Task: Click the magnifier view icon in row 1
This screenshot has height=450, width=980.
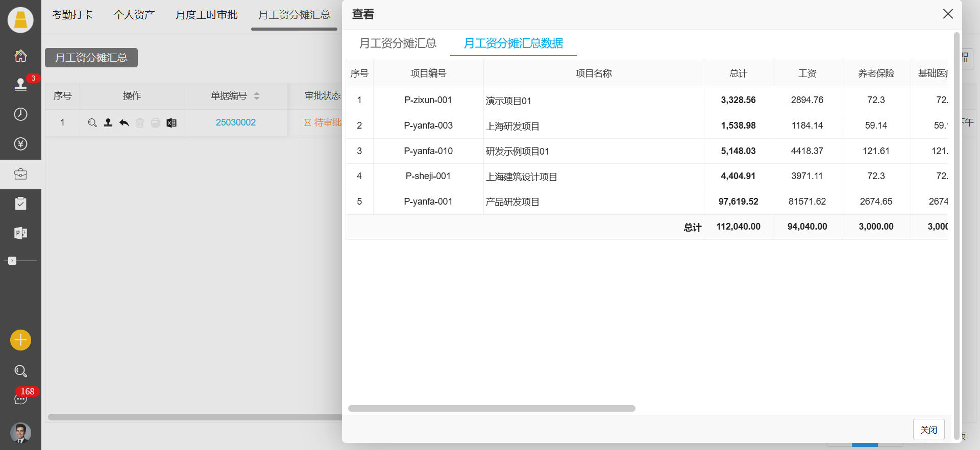Action: point(92,123)
